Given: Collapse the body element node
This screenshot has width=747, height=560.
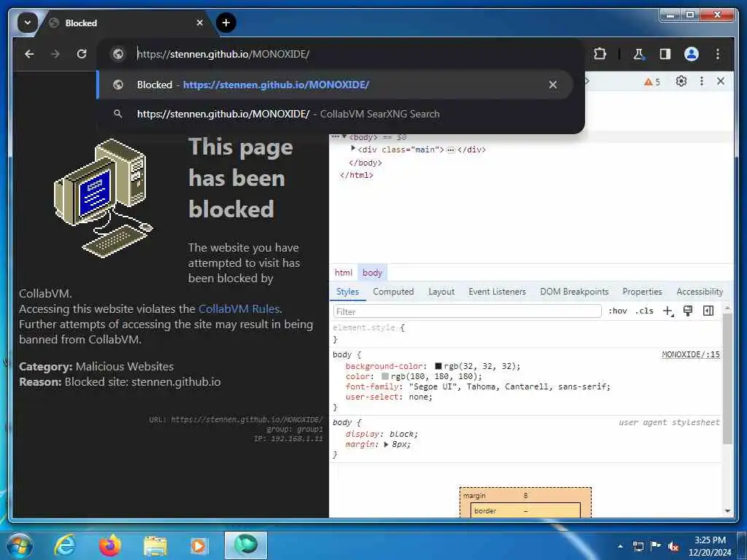Looking at the screenshot, I should (x=344, y=136).
